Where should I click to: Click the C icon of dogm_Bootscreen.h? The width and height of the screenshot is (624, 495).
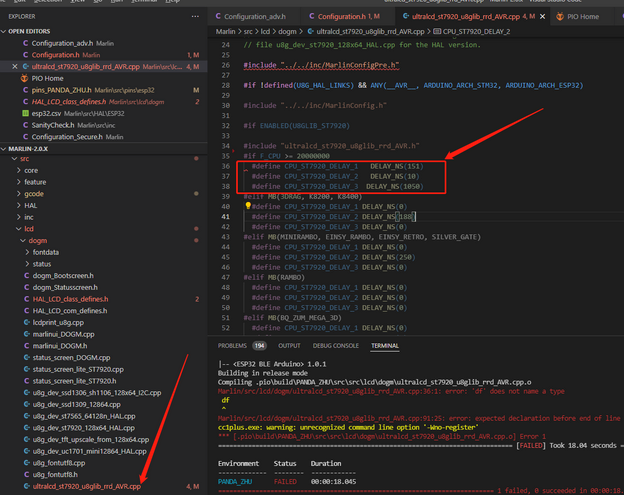(26, 275)
